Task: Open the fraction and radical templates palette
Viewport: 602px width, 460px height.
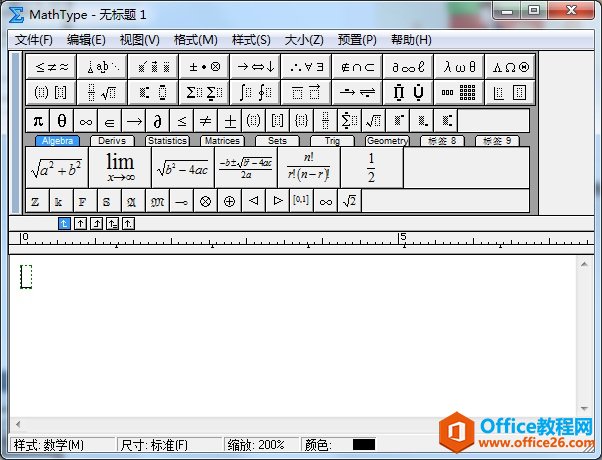Action: pos(102,93)
